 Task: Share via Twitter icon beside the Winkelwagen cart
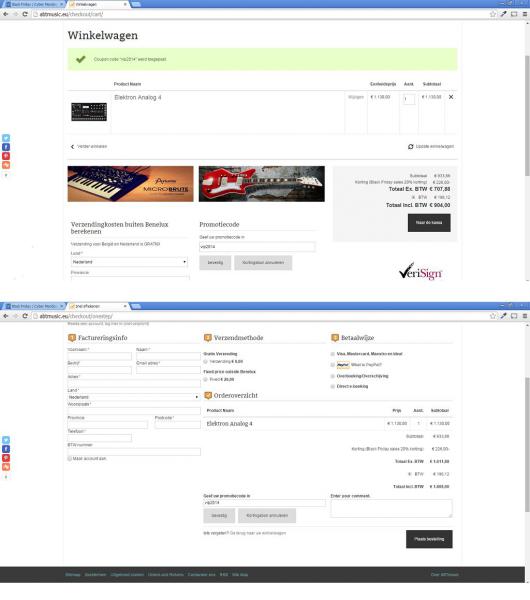tap(6, 138)
